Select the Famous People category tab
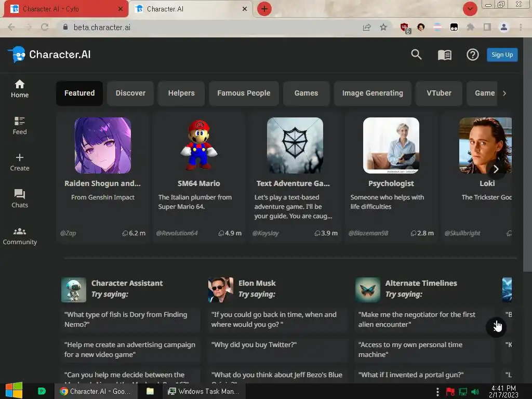532x399 pixels. tap(244, 94)
